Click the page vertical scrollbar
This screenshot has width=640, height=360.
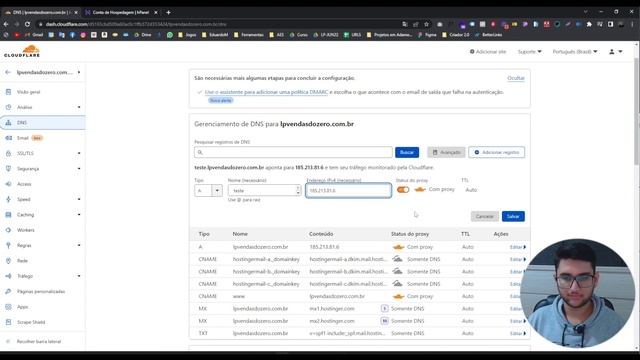pos(636,110)
